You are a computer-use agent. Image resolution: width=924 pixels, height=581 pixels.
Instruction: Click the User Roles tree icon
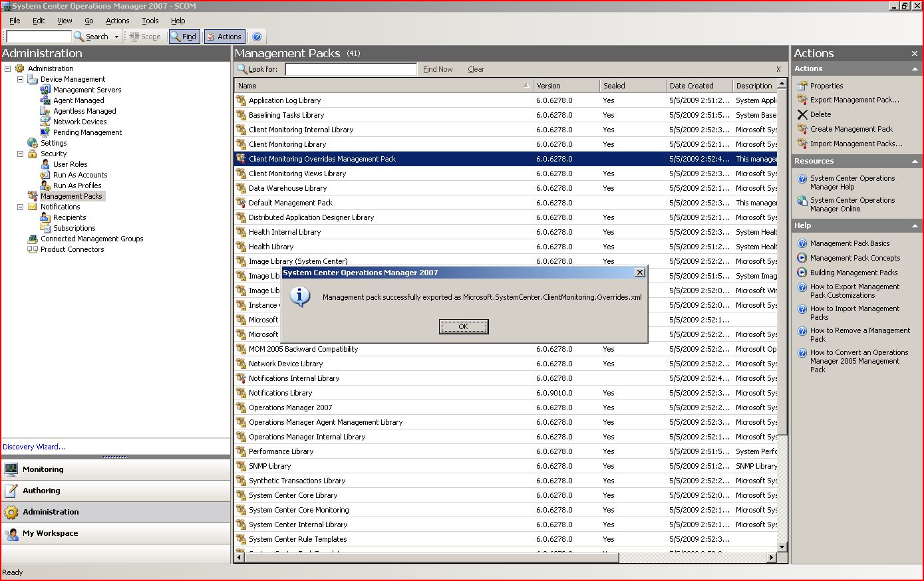45,164
